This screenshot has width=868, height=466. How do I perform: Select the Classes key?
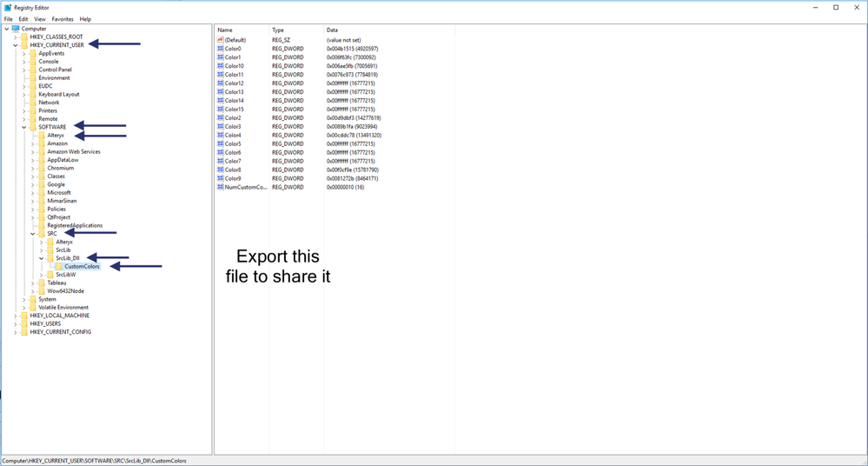coord(56,176)
